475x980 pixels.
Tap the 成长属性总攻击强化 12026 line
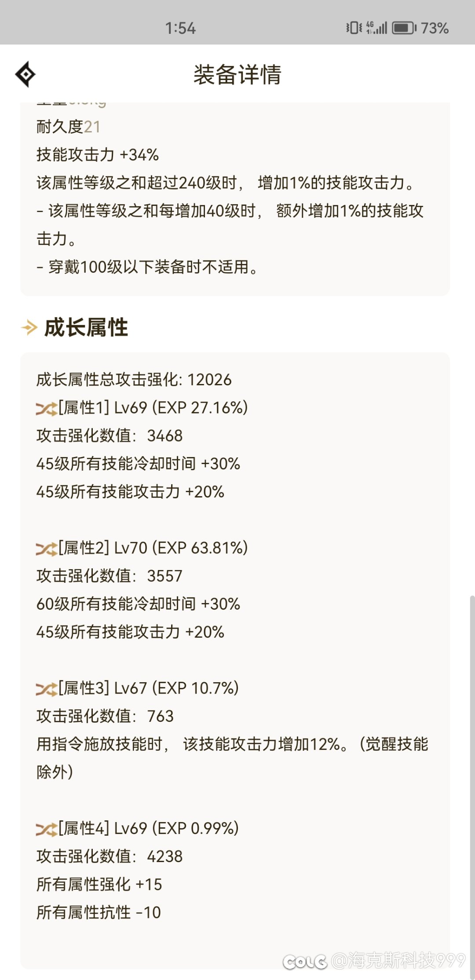(134, 380)
